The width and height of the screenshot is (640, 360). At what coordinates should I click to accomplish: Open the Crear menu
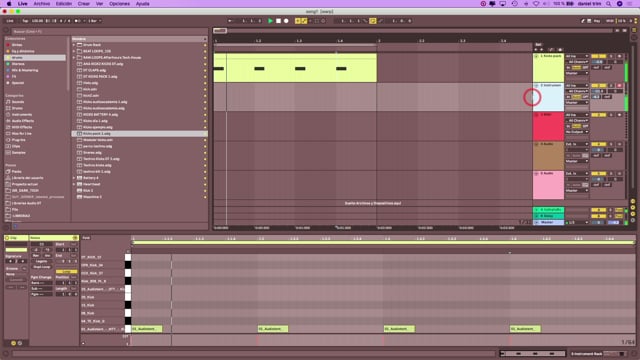84,4
